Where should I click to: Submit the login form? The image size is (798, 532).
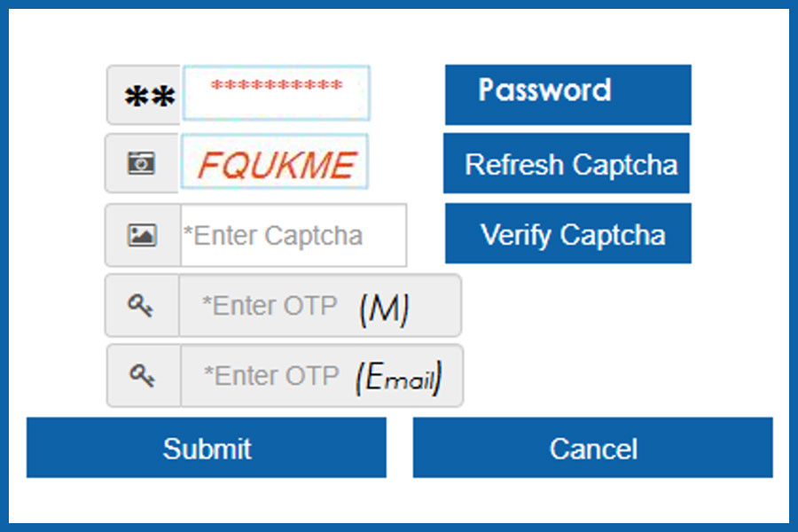tap(207, 448)
